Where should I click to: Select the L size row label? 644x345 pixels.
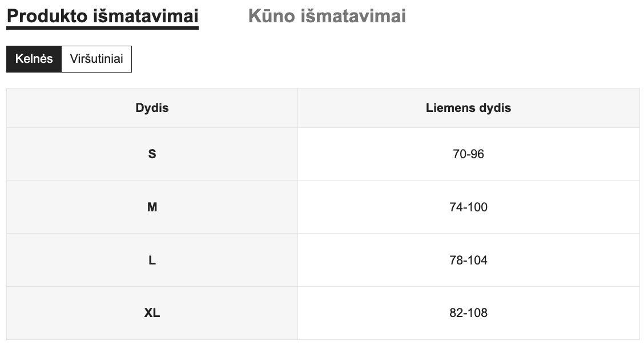[152, 260]
